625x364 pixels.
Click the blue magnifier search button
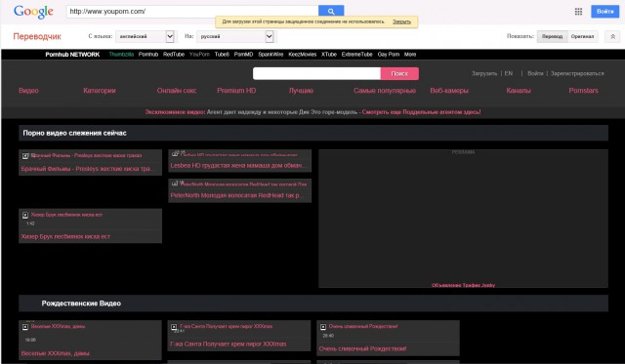click(331, 11)
